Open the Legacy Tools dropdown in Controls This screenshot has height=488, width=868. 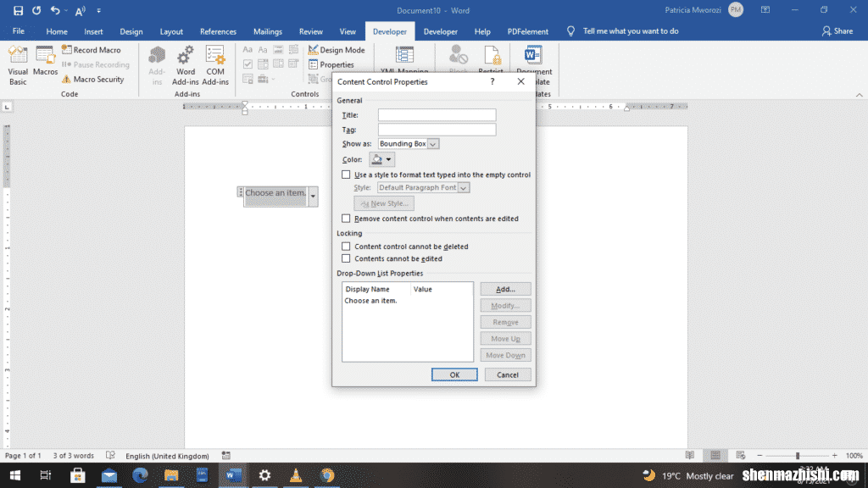(265, 79)
